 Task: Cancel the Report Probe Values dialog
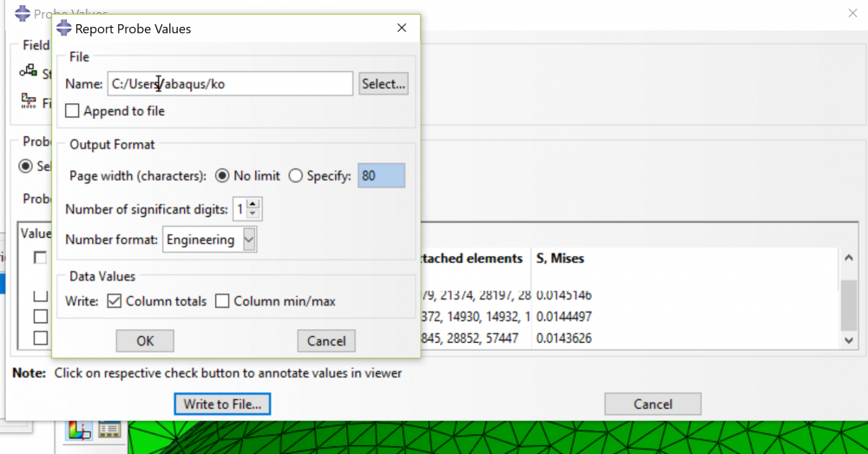click(x=326, y=341)
